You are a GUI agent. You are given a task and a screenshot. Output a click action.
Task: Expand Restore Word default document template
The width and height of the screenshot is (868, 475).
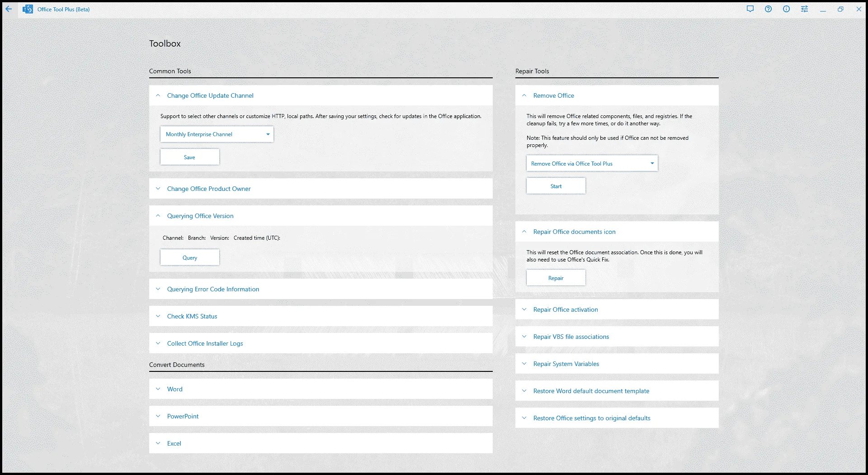point(617,391)
